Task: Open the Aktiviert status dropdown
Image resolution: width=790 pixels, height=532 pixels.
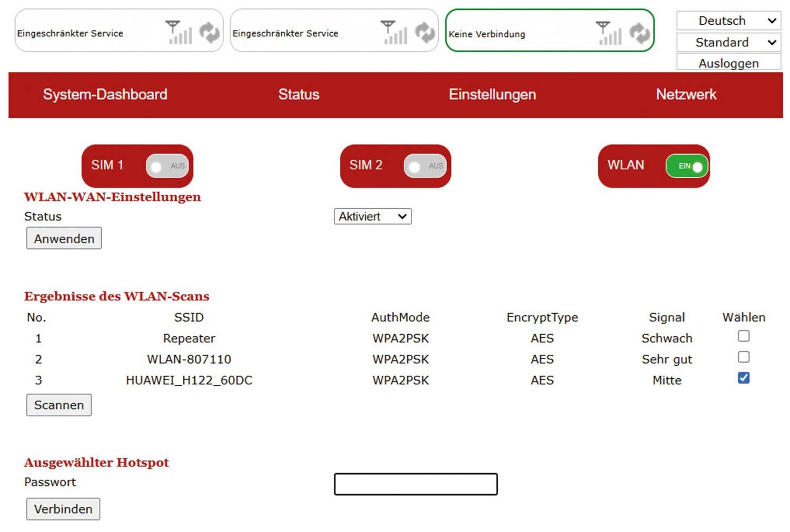Action: pos(372,216)
